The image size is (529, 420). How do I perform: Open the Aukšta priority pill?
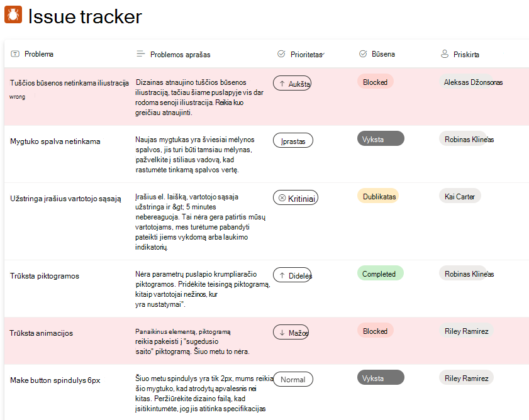(x=292, y=84)
